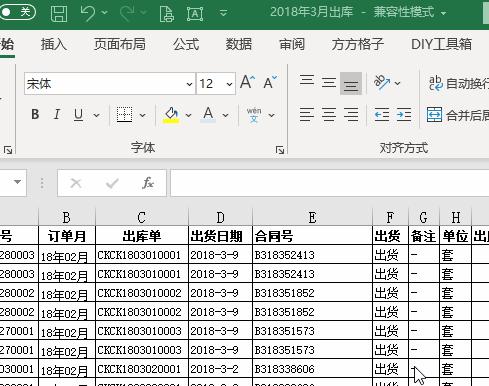The height and width of the screenshot is (386, 489).
Task: Click the text box icon in quick access toolbar
Action: [195, 14]
